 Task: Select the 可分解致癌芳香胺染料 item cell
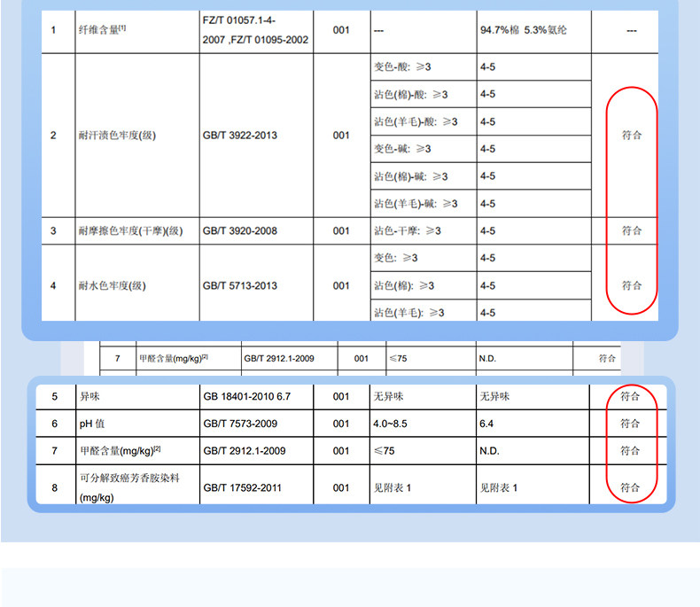coord(129,487)
